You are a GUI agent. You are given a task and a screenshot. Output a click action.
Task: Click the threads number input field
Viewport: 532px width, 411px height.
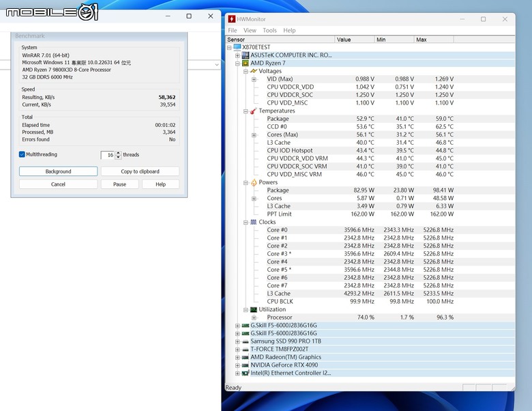[x=108, y=155]
